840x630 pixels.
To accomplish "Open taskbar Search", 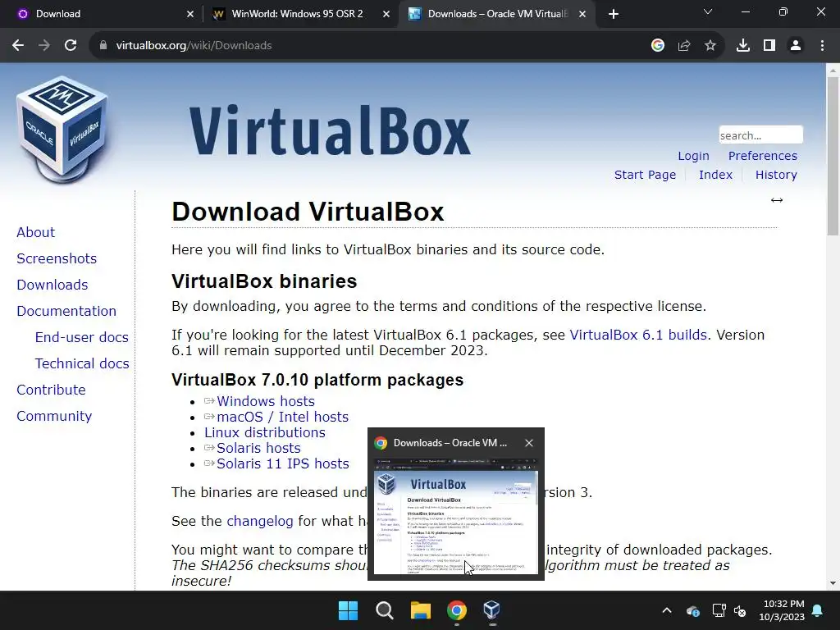I will (x=384, y=610).
